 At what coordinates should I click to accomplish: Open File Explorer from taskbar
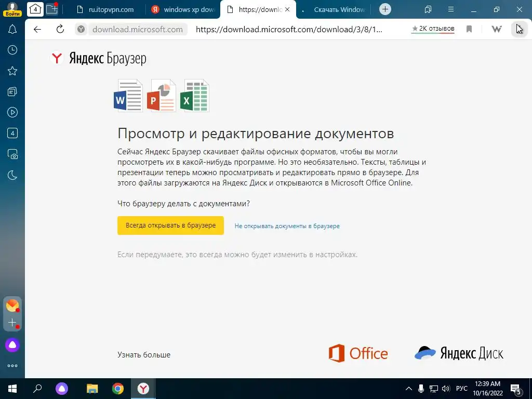(92, 389)
